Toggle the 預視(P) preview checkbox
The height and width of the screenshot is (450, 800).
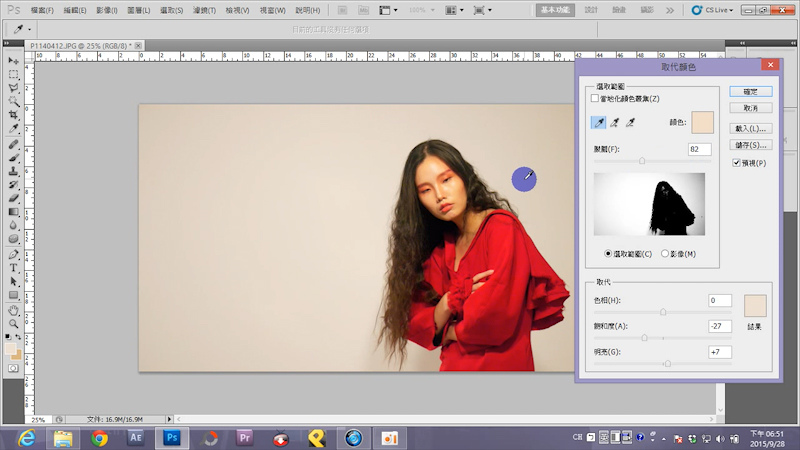[736, 162]
